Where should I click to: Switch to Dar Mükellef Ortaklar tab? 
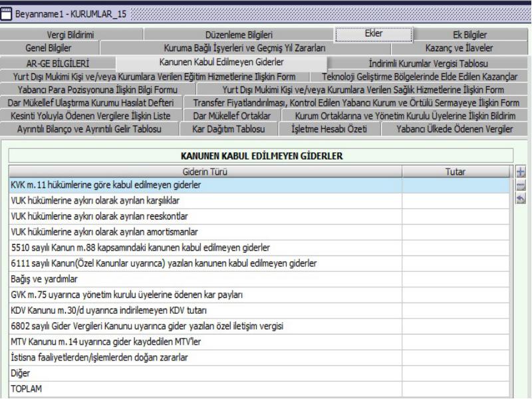point(232,116)
